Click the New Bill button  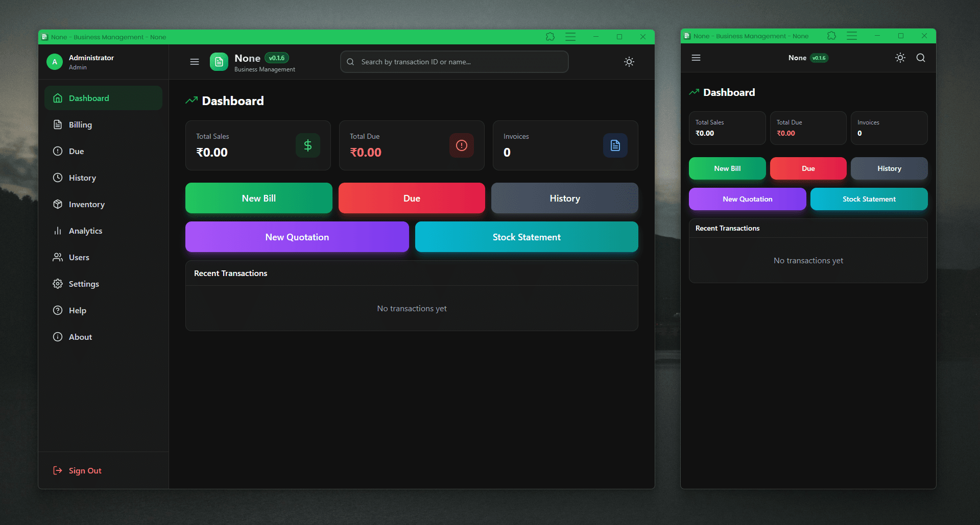pyautogui.click(x=258, y=198)
